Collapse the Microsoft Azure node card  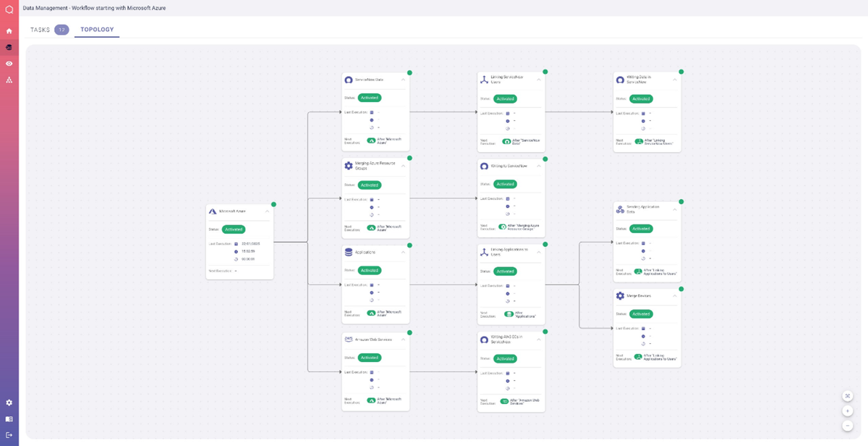(269, 211)
